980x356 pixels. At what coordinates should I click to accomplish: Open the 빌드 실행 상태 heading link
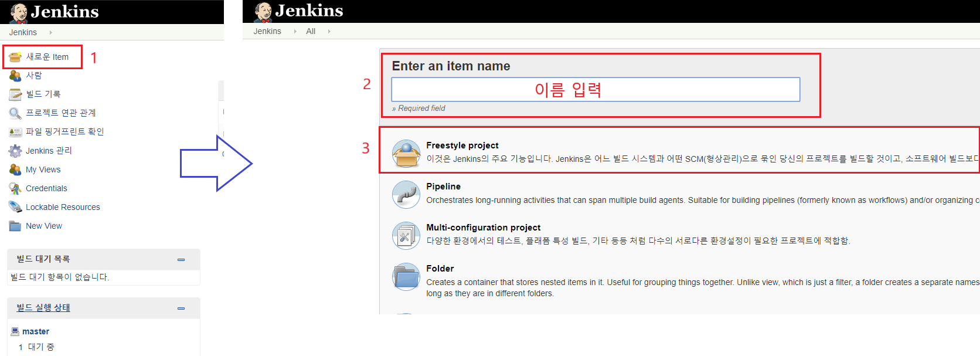[x=43, y=308]
